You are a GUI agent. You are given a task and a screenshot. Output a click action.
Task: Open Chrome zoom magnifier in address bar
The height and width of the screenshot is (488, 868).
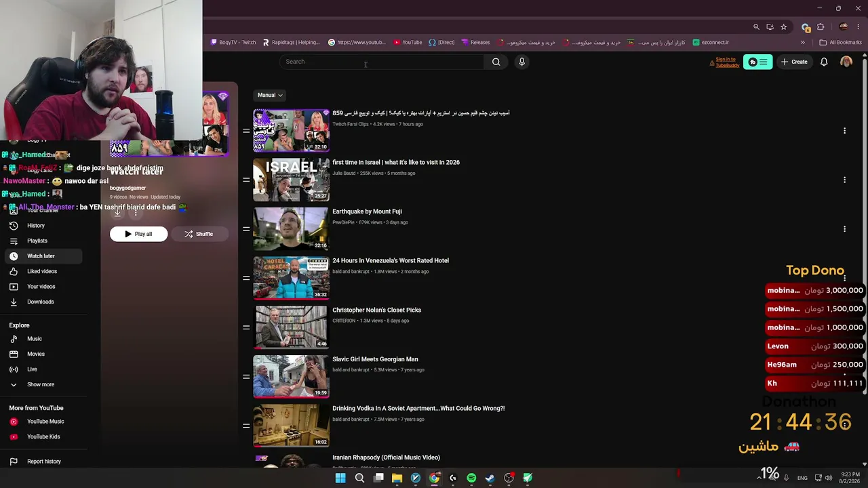(x=756, y=27)
